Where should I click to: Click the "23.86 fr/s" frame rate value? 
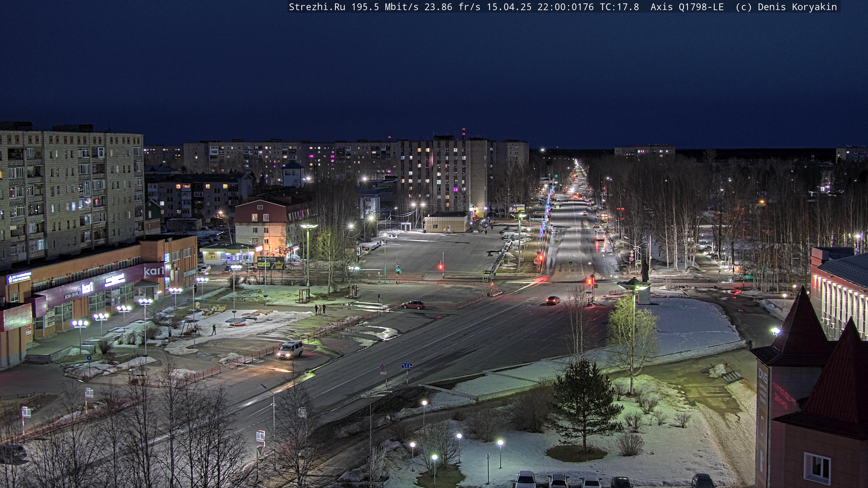(x=453, y=7)
